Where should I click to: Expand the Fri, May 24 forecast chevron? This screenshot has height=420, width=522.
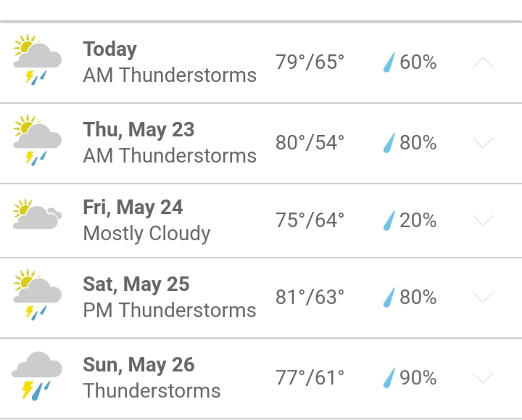tap(483, 221)
